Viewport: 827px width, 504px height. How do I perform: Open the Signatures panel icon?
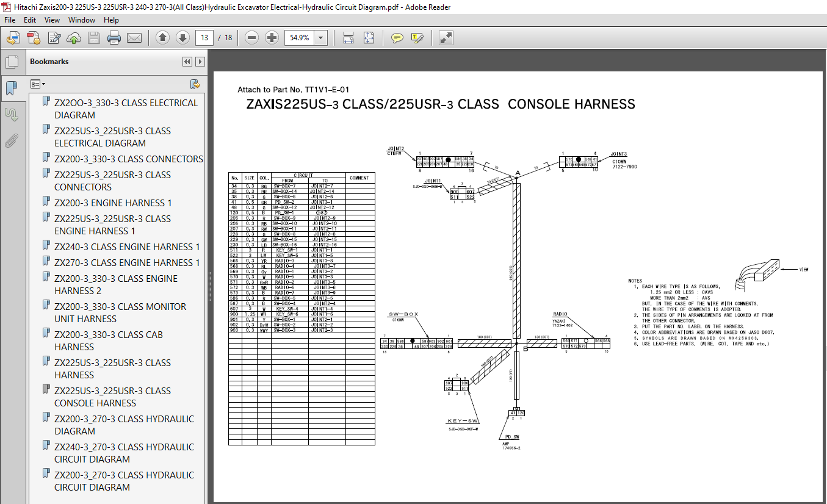[x=12, y=114]
